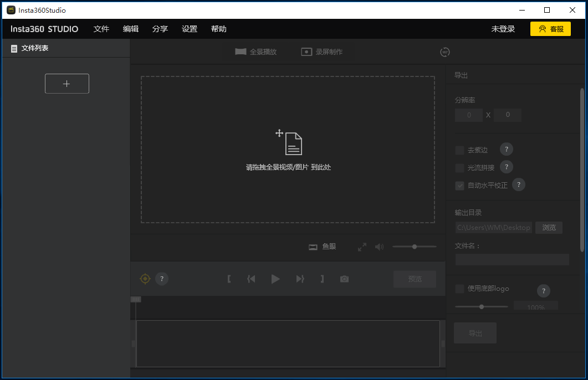588x380 pixels.
Task: Enable the 使用底部logo checkbox
Action: (459, 289)
